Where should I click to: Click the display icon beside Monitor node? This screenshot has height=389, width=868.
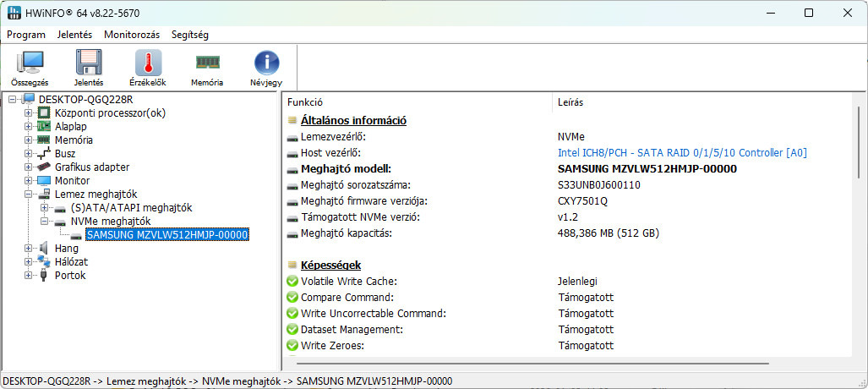point(44,181)
